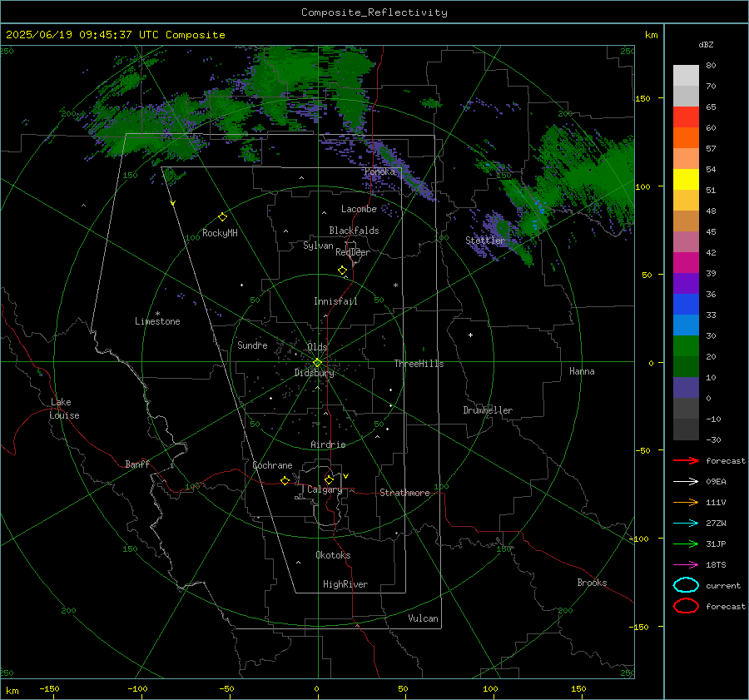749x700 pixels.
Task: Click the red forecast ellipse legend icon
Action: (686, 606)
